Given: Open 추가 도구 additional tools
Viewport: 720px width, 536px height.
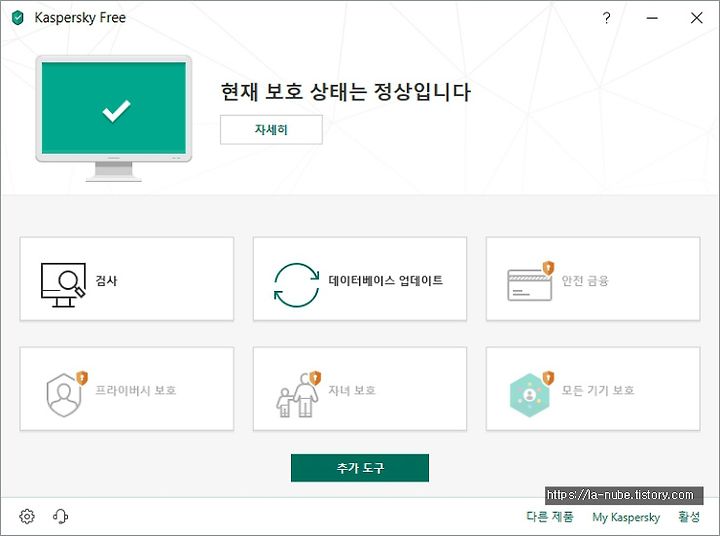Looking at the screenshot, I should 360,468.
